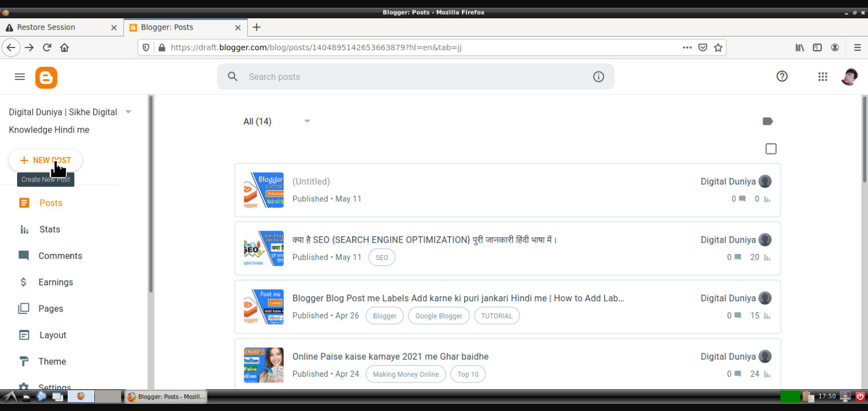Open Firefox application menu
868x411 pixels.
point(857,47)
